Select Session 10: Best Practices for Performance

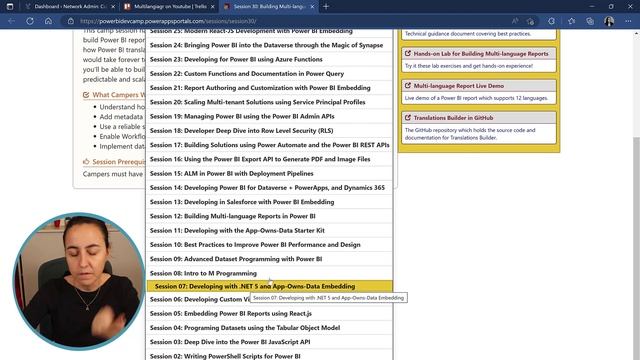pos(269,245)
